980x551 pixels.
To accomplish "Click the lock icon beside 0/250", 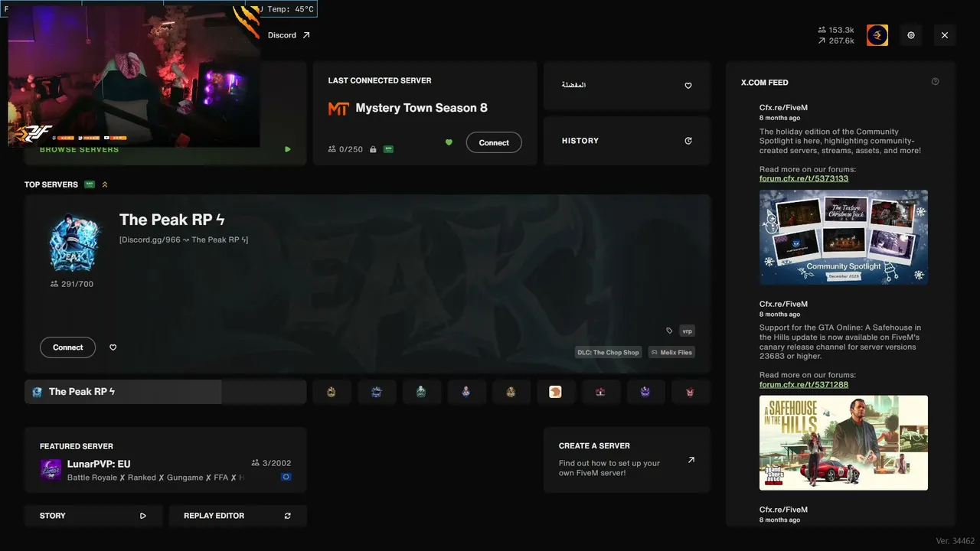I will coord(373,149).
